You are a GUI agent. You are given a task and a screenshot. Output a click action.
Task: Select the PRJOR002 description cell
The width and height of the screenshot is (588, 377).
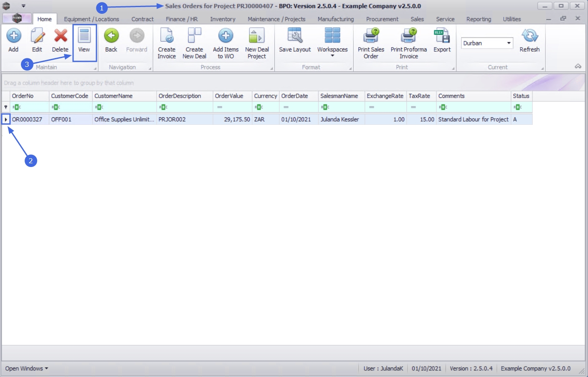coord(185,119)
